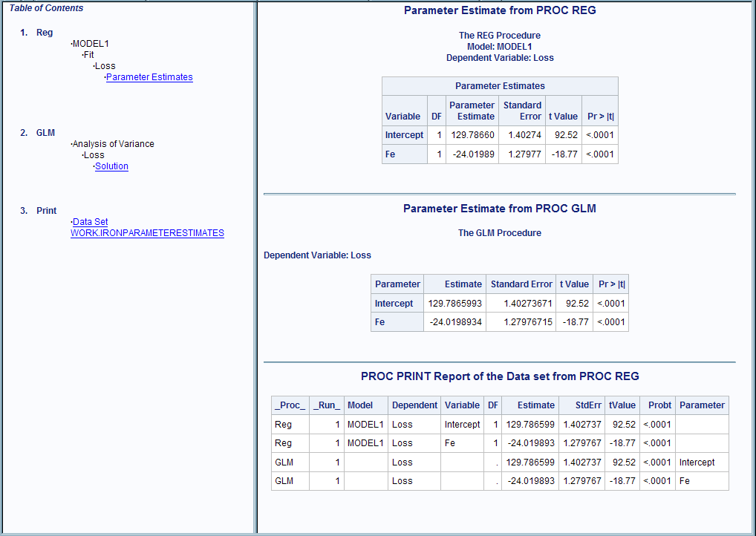Click the PROC PRINT Report title

499,376
